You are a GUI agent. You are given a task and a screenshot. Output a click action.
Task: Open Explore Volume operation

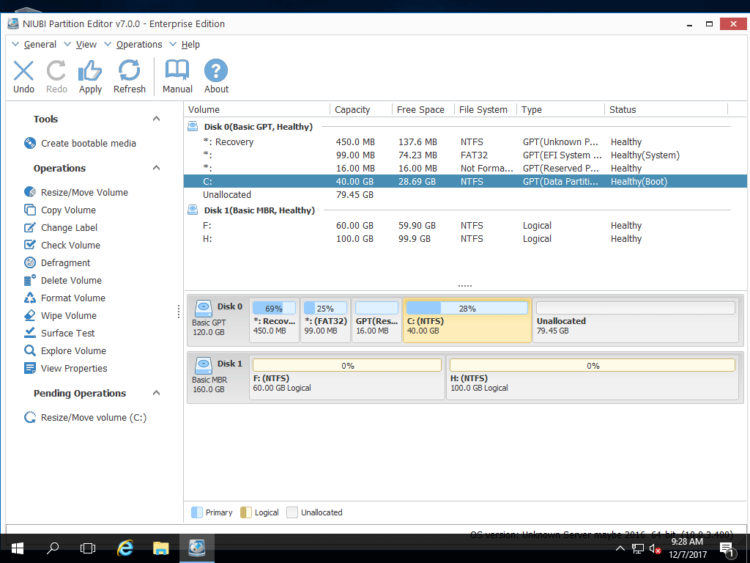[65, 351]
